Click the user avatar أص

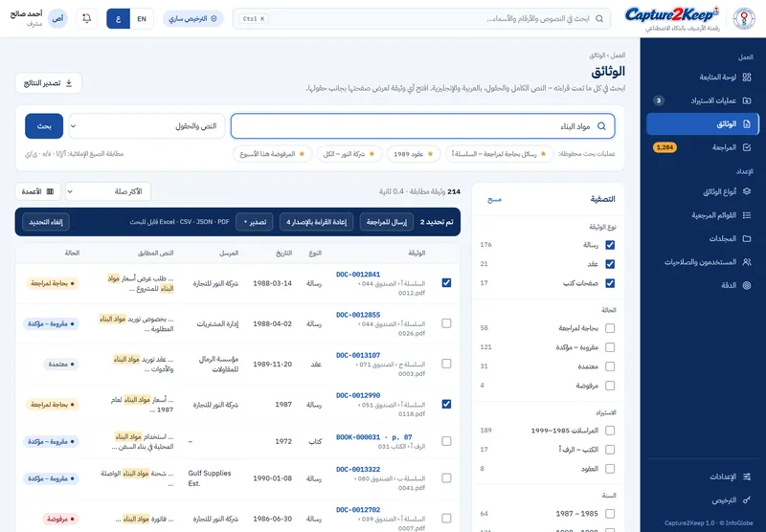point(57,18)
